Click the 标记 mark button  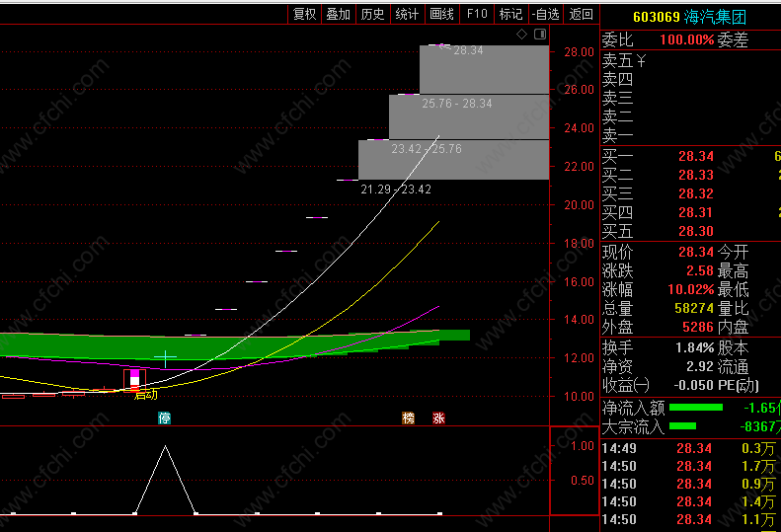(511, 14)
